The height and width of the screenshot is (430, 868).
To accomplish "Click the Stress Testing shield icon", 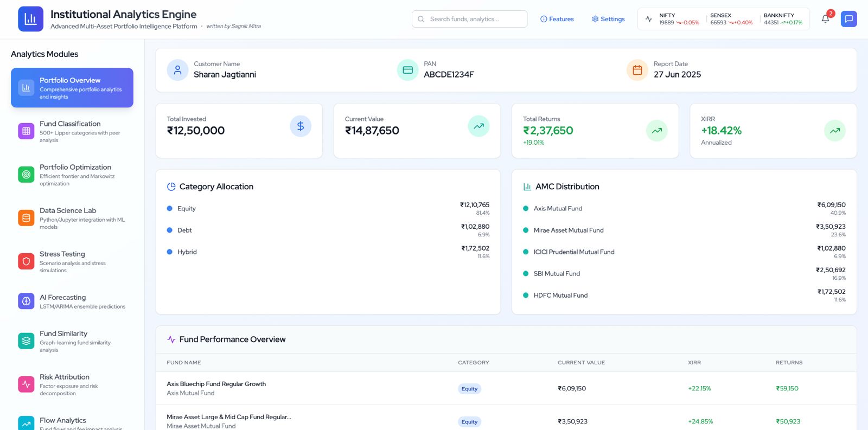I will click(x=26, y=261).
